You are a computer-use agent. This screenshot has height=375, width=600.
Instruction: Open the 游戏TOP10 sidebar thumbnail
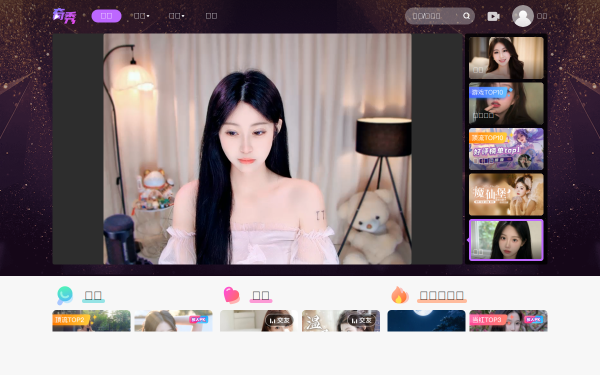[506, 103]
